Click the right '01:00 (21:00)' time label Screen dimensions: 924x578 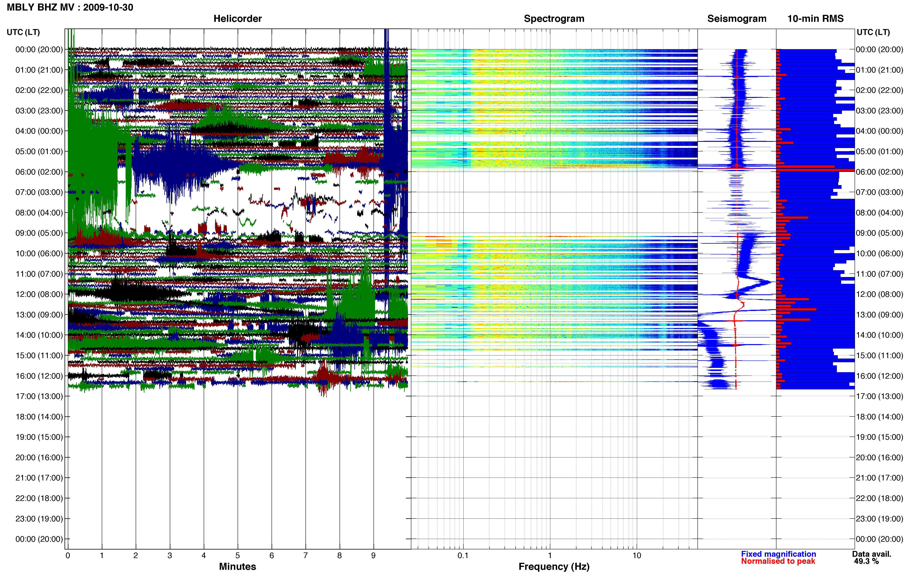(879, 70)
